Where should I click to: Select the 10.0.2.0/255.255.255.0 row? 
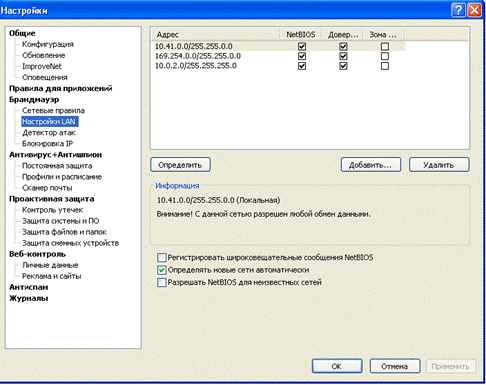click(x=279, y=66)
